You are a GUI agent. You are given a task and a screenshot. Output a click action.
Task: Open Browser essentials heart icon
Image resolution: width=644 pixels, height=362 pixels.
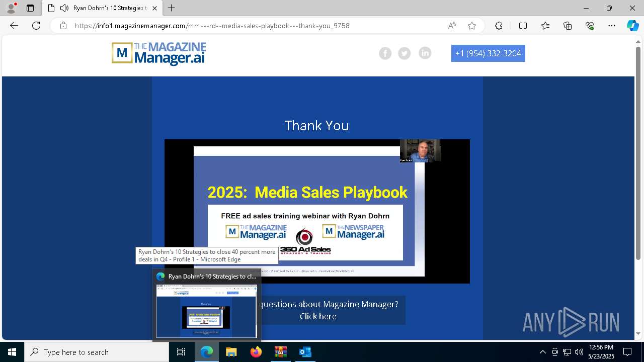590,26
